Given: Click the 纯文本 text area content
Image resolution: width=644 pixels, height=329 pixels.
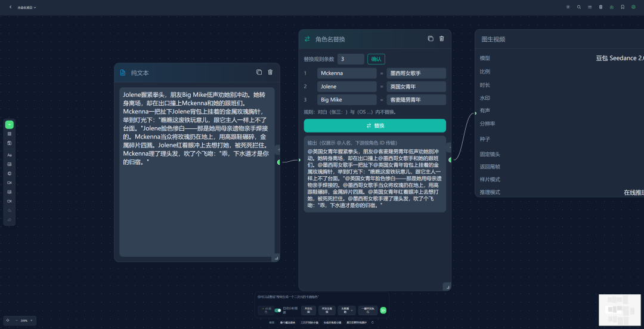Looking at the screenshot, I should [x=197, y=172].
